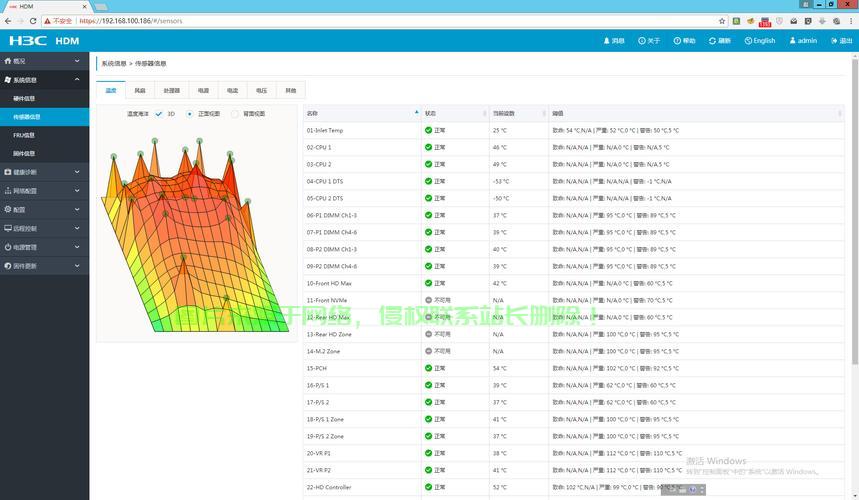Open the 帮助 help icon
The image size is (859, 500).
click(x=677, y=41)
